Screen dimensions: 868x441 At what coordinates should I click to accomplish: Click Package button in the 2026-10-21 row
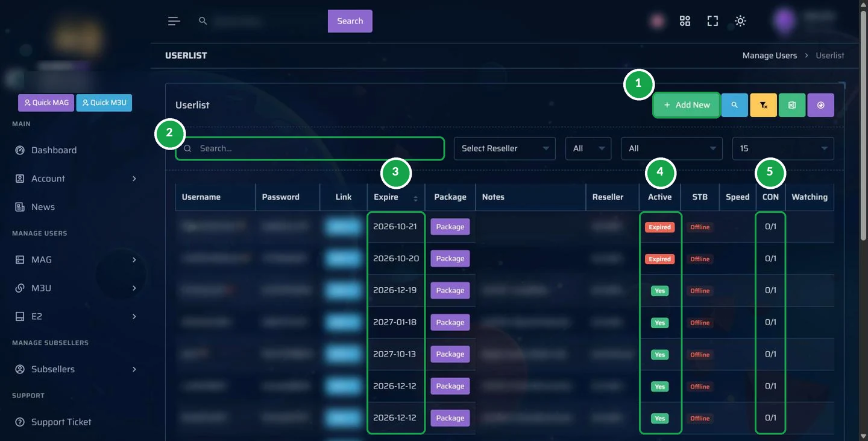pos(450,227)
